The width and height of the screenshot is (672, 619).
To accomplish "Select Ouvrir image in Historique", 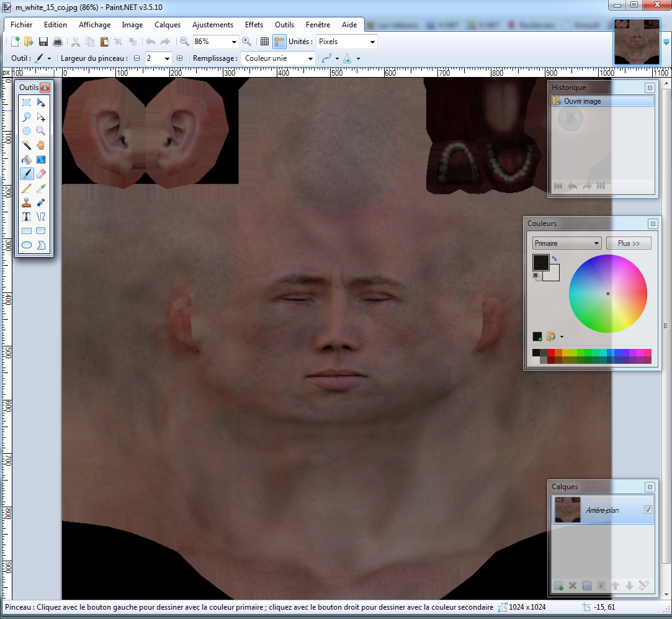I will 582,101.
